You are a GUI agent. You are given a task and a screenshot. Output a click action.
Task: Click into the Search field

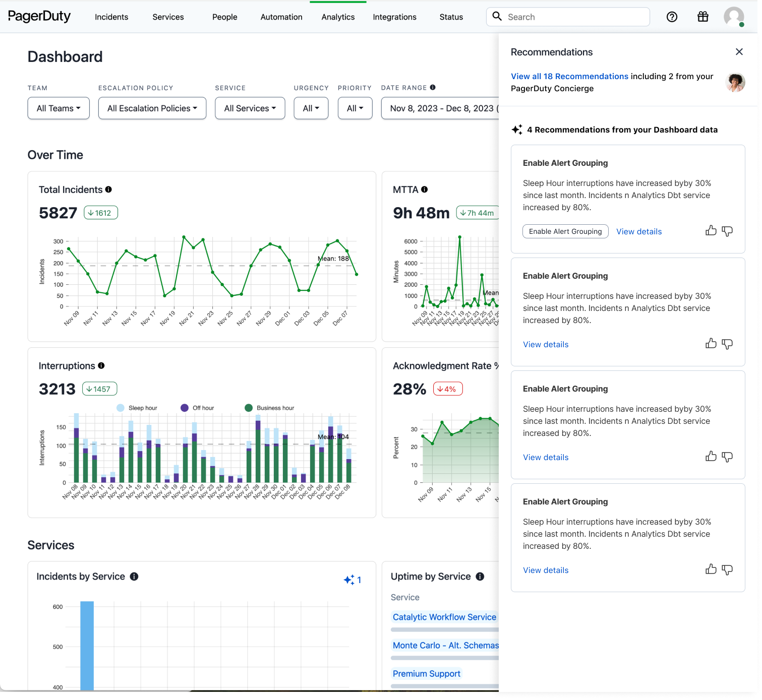tap(568, 17)
